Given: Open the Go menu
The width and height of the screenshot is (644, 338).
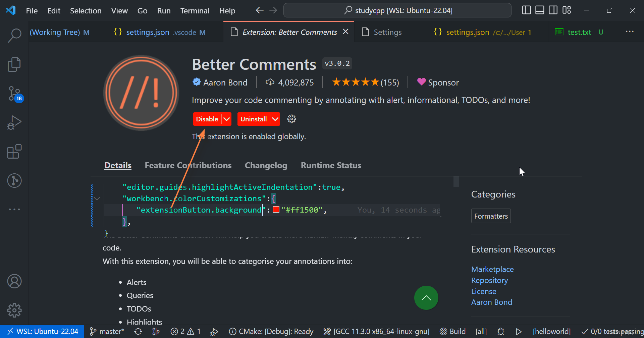Looking at the screenshot, I should 142,10.
